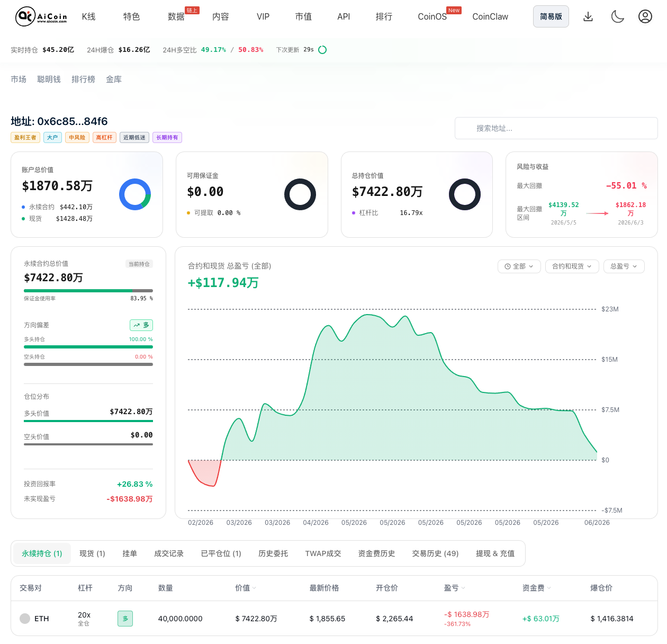
Task: Click the 空头持仓 progress bar
Action: [88, 364]
